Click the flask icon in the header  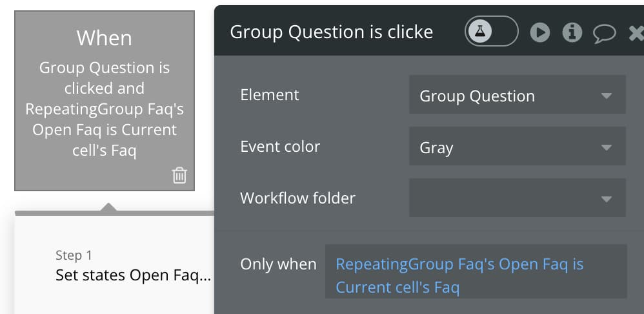click(479, 31)
